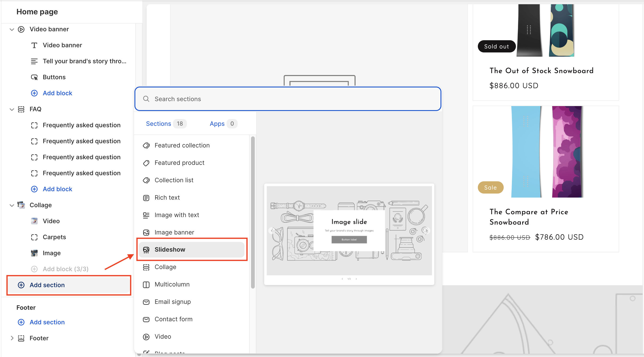Click the Buttons block cursor icon

coord(34,77)
